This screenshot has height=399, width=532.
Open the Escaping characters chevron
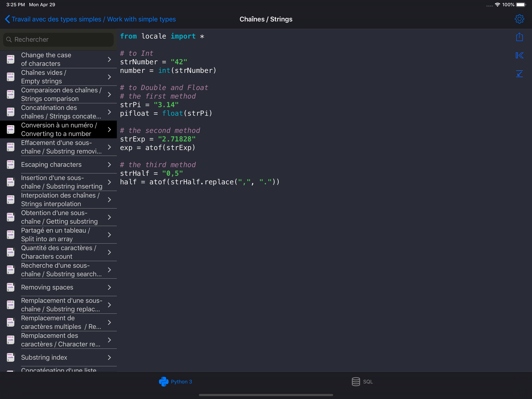point(109,165)
